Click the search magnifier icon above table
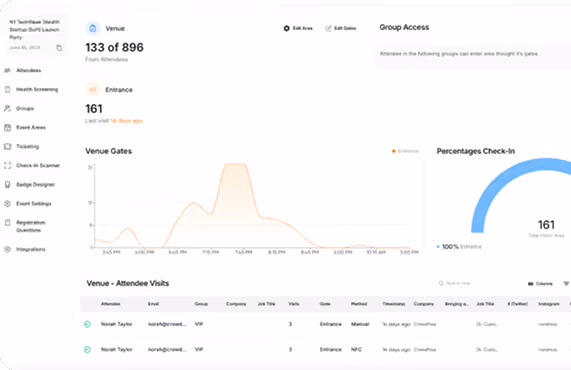The height and width of the screenshot is (370, 571). 441,283
